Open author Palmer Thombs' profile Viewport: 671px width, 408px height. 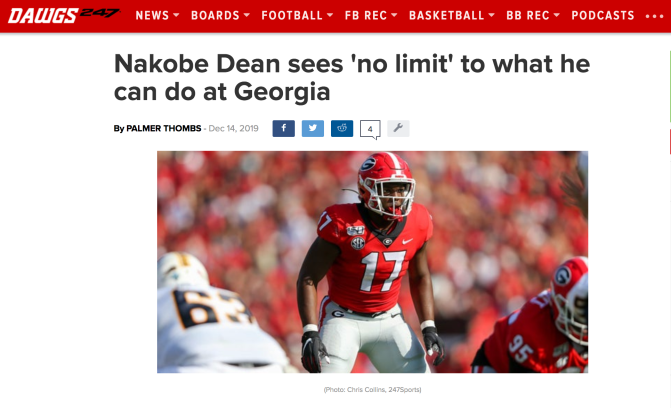[x=163, y=128]
